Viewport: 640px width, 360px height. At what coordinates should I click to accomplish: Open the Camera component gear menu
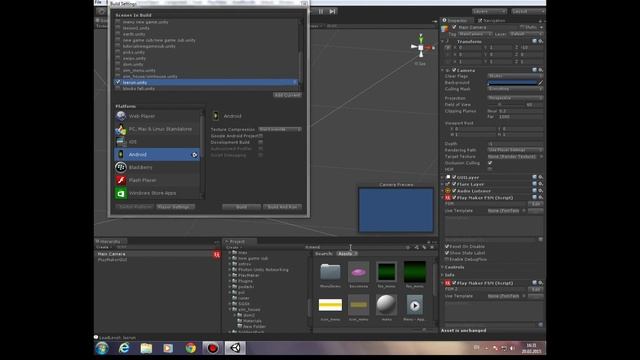[541, 70]
